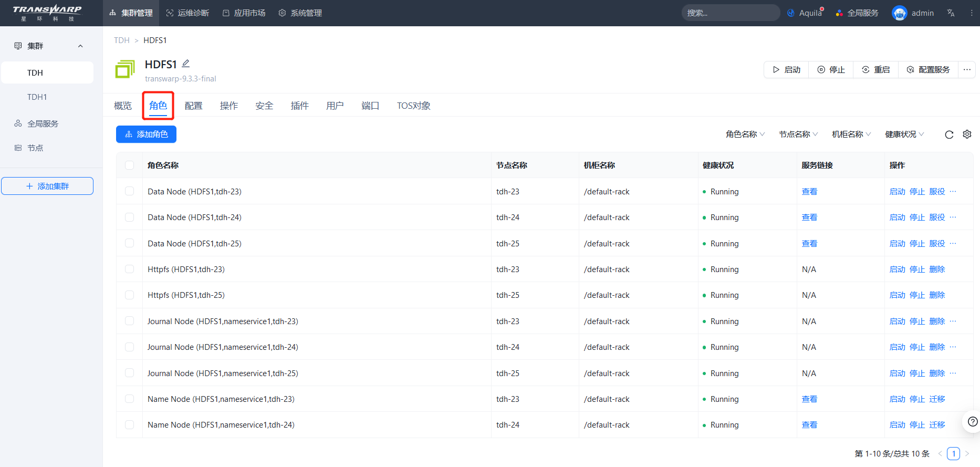Click the 启动 service button
This screenshot has height=467, width=980.
(787, 69)
